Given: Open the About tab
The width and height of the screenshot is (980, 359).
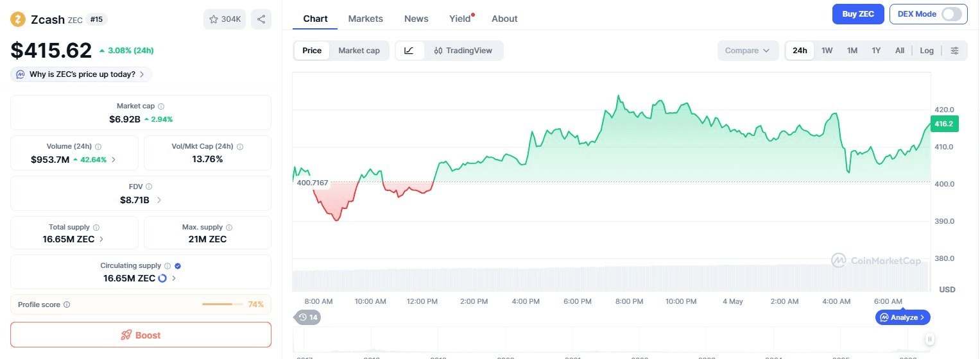Looking at the screenshot, I should (504, 19).
